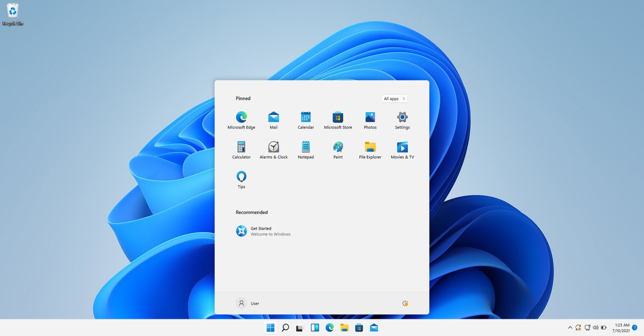Open the User account menu

tap(248, 303)
